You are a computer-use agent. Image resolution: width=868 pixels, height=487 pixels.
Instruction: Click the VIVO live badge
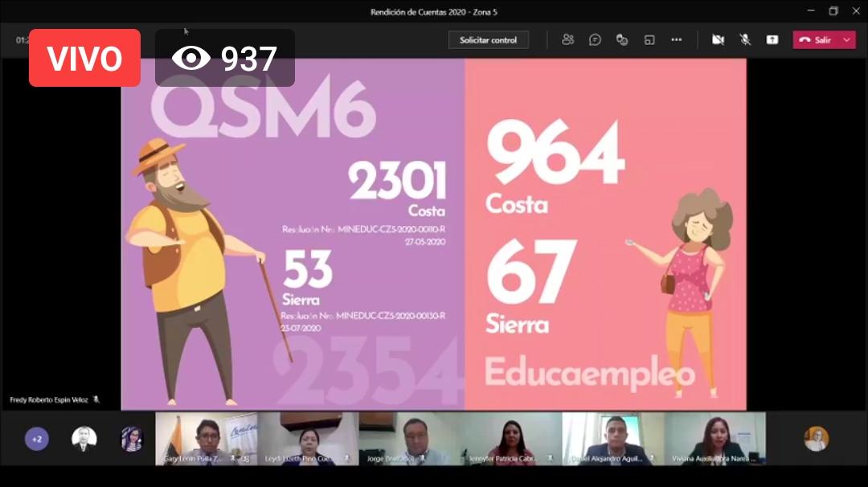[84, 58]
